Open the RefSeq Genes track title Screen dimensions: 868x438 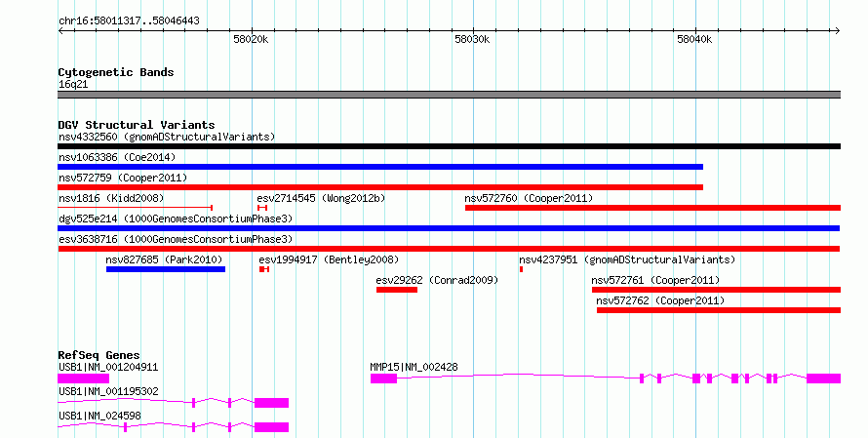[x=99, y=355]
